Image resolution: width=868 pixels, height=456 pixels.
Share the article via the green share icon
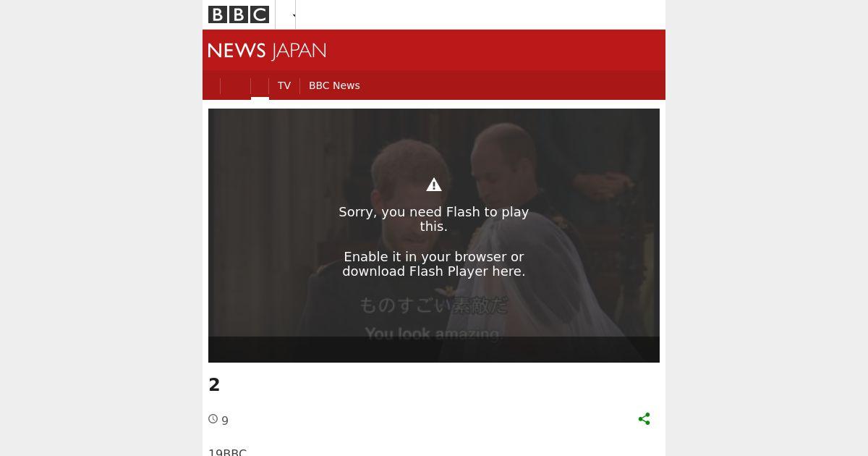pos(644,419)
